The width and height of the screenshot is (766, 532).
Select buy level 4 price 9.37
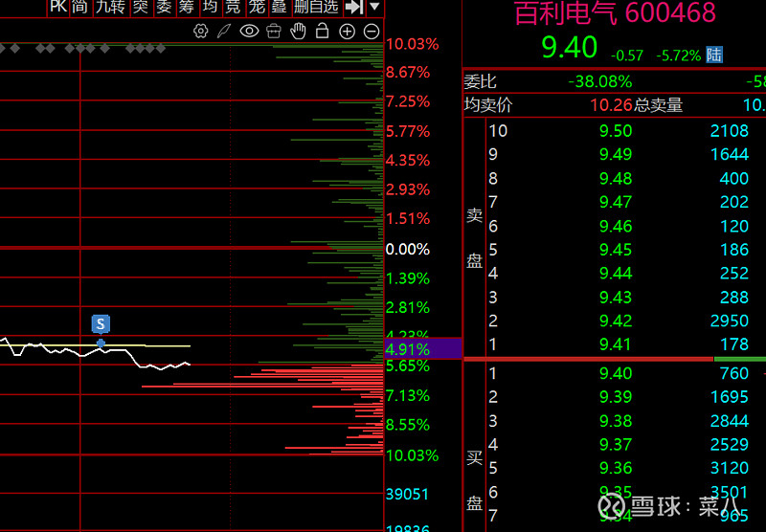click(x=616, y=445)
